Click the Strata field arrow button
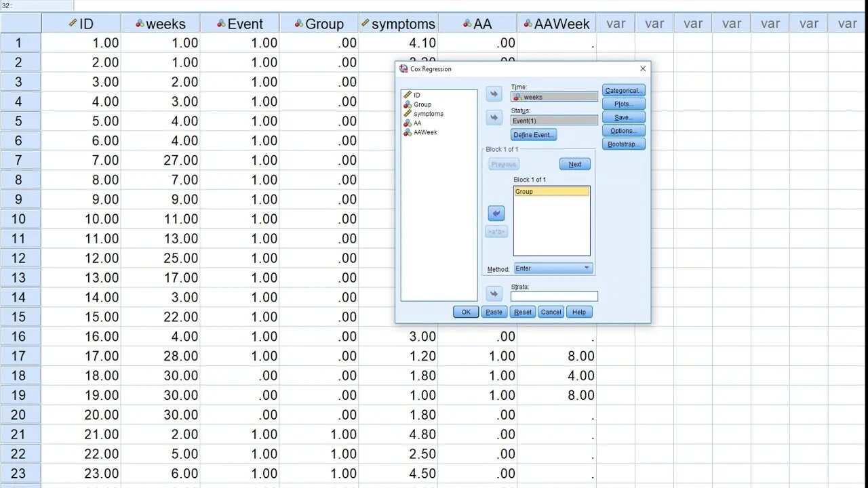This screenshot has width=868, height=488. 494,293
